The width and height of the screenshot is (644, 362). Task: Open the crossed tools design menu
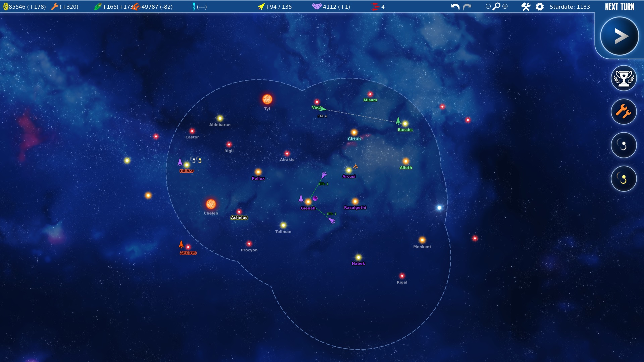[x=526, y=7]
